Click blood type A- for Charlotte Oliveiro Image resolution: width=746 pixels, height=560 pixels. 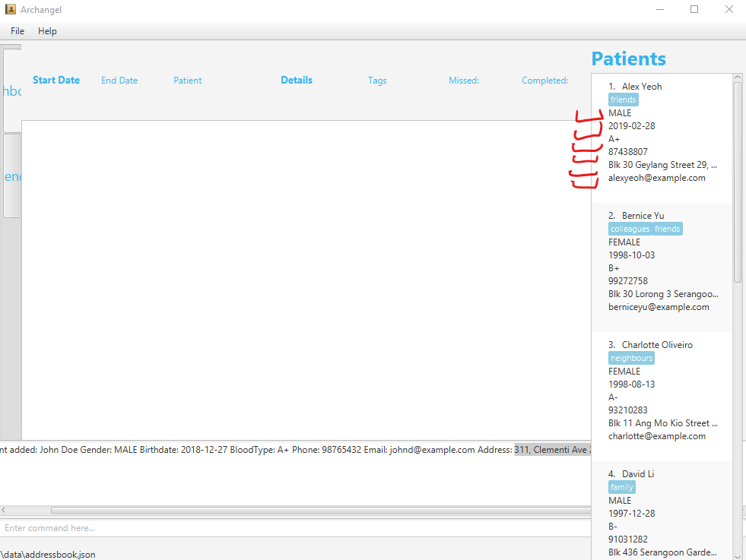pyautogui.click(x=613, y=397)
